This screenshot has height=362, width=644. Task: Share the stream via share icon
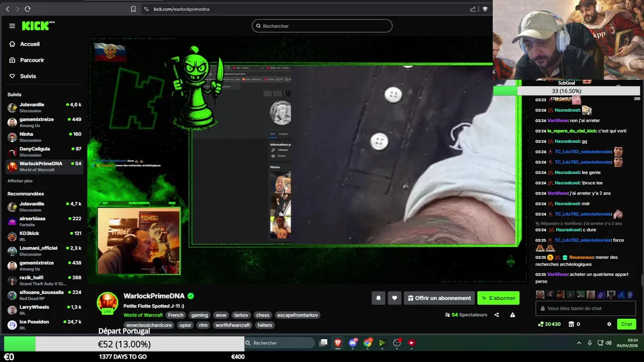click(x=497, y=315)
